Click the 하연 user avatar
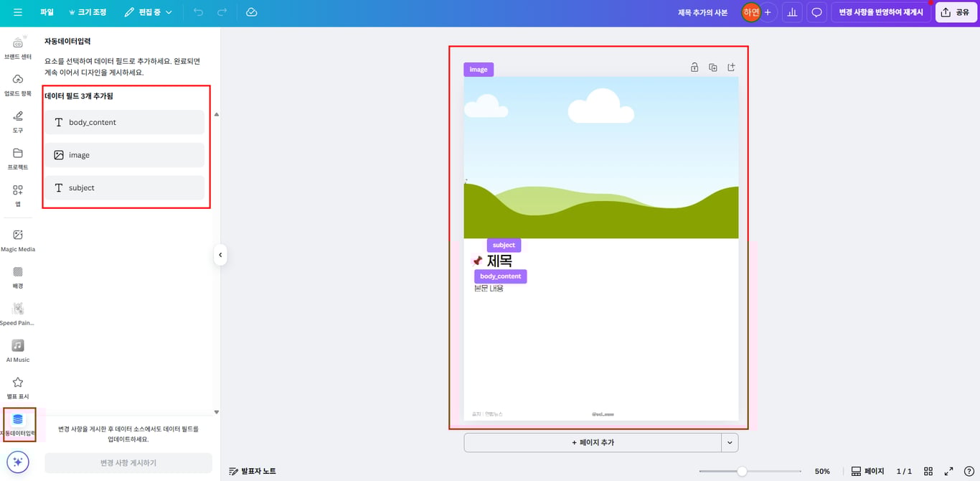The width and height of the screenshot is (980, 481). coord(750,12)
